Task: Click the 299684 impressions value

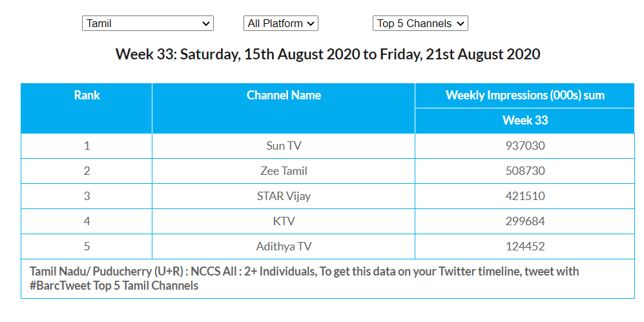Action: click(525, 221)
